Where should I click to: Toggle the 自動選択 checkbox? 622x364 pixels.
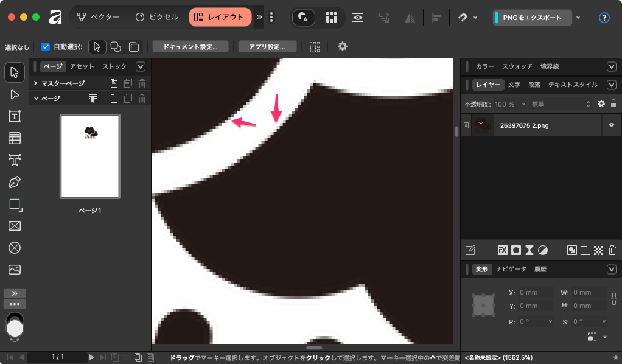point(46,47)
